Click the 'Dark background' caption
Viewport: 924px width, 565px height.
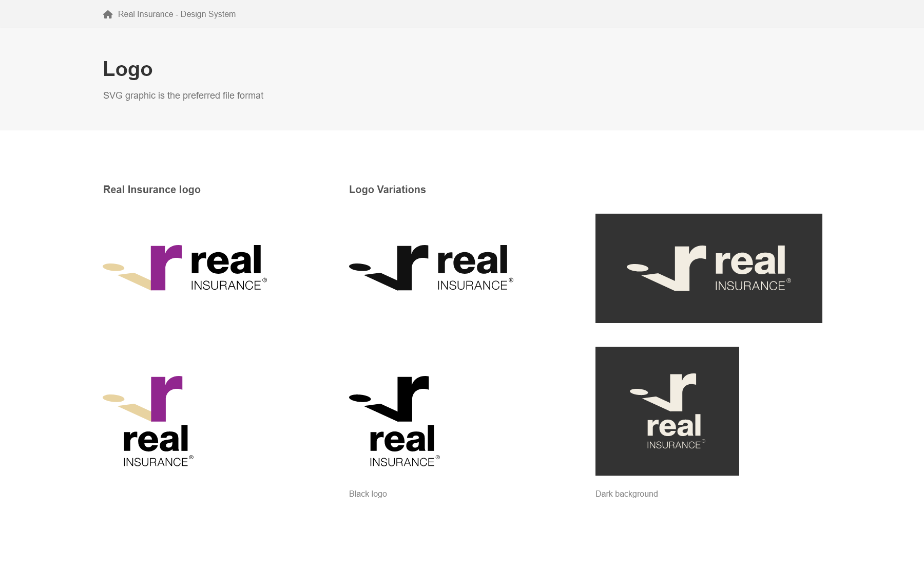click(627, 494)
